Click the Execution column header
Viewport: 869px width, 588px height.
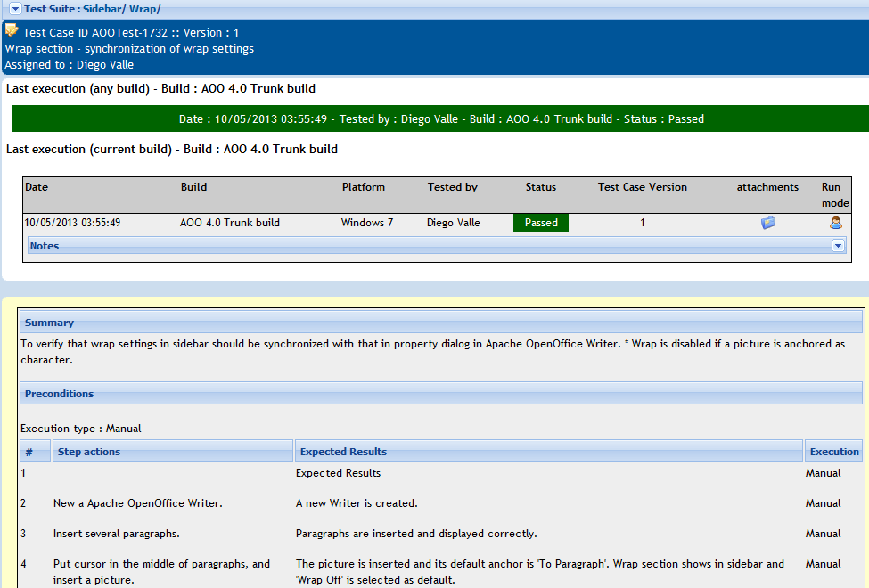(x=833, y=451)
